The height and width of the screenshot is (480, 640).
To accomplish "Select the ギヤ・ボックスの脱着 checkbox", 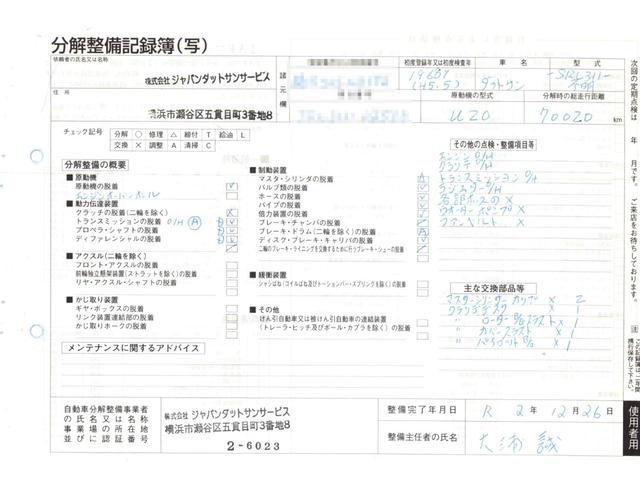I will (x=232, y=307).
